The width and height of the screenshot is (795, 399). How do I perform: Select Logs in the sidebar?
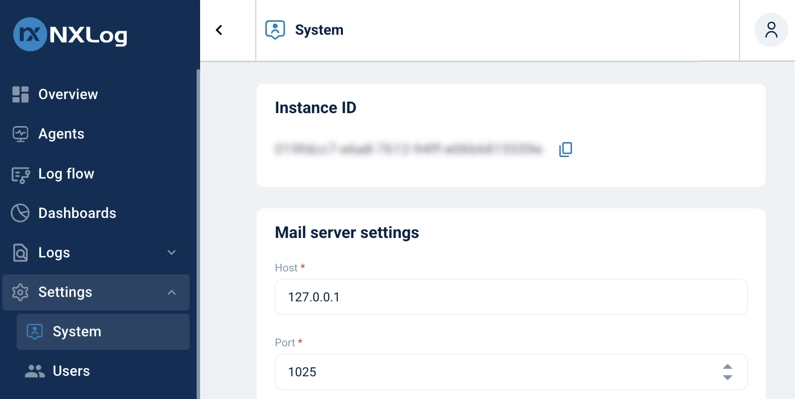coord(54,252)
